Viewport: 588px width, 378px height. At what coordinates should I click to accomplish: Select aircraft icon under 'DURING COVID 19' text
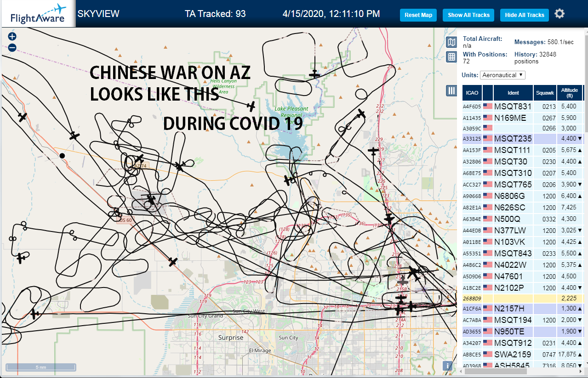pyautogui.click(x=288, y=180)
